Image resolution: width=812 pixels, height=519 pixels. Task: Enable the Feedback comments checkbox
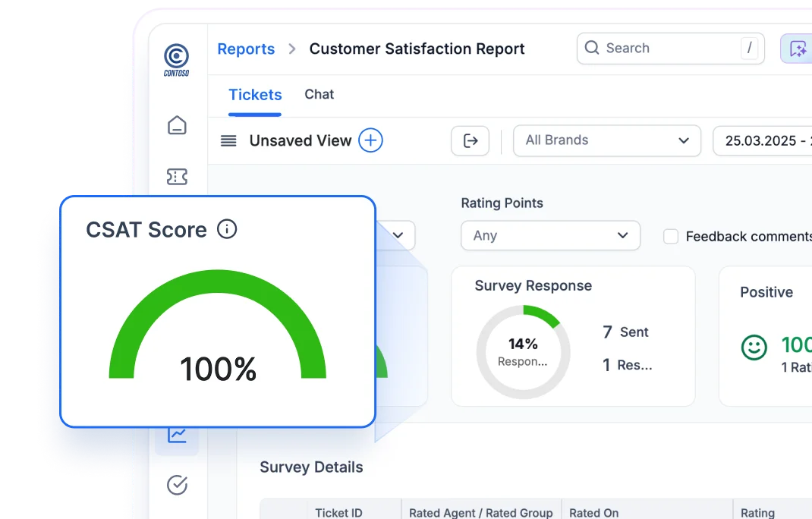coord(671,236)
